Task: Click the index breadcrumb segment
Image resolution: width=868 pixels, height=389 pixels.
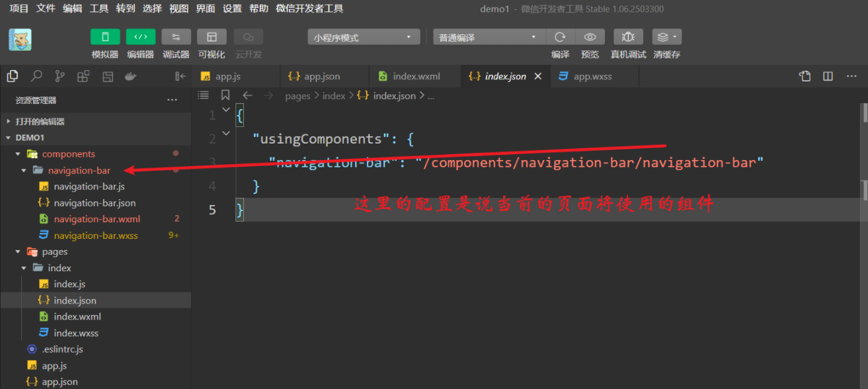Action: click(x=334, y=96)
